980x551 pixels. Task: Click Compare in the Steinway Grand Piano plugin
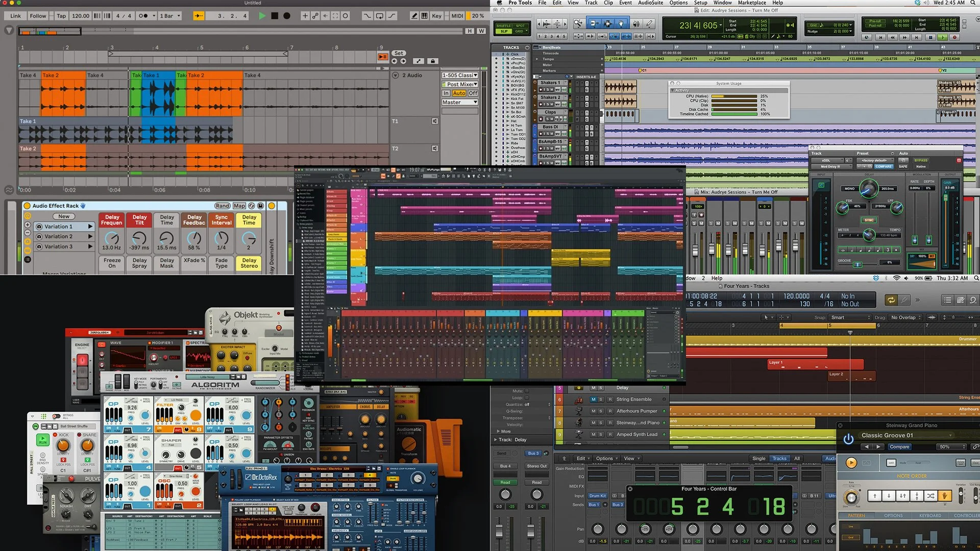[x=900, y=446]
